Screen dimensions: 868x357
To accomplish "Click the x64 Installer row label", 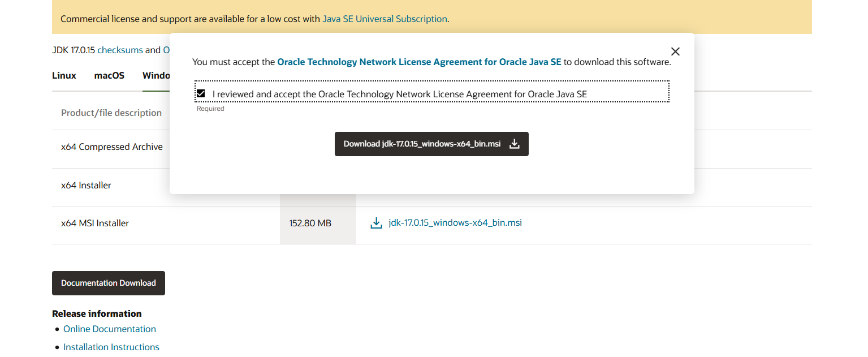I will coord(86,185).
